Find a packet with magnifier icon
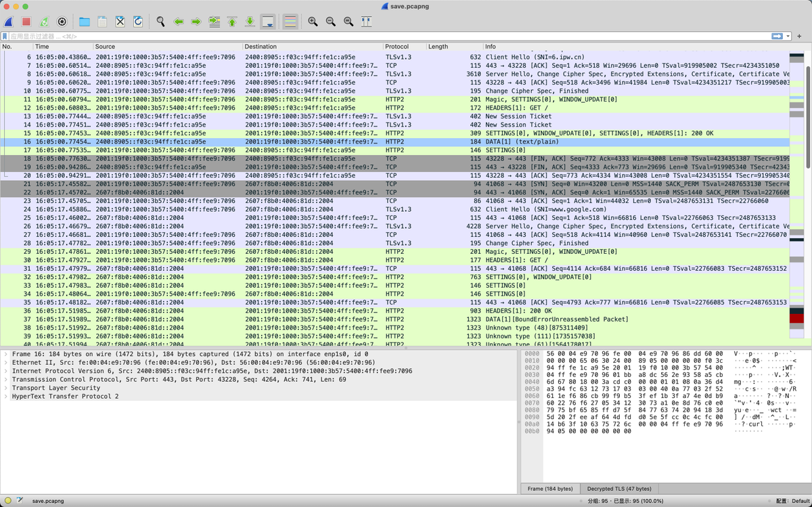The height and width of the screenshot is (507, 812). [x=160, y=22]
